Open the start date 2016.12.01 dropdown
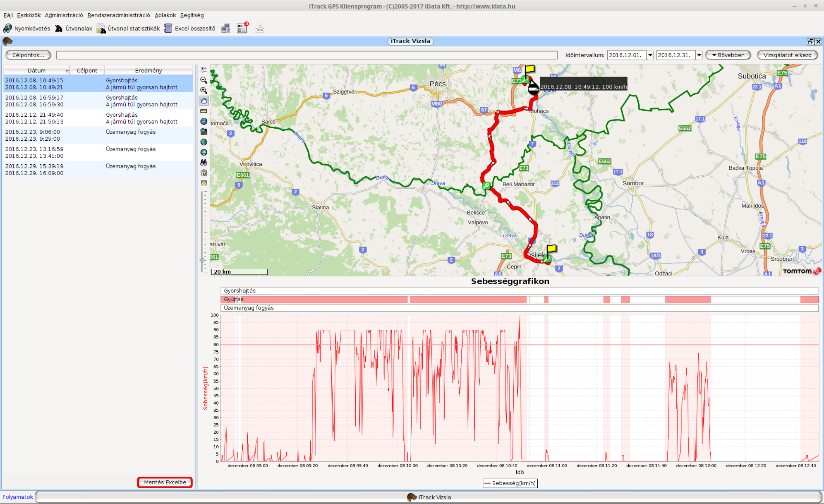The height and width of the screenshot is (504, 824). click(650, 55)
